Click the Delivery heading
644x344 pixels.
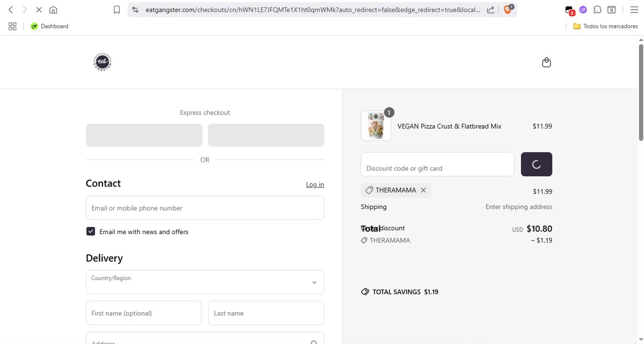104,258
